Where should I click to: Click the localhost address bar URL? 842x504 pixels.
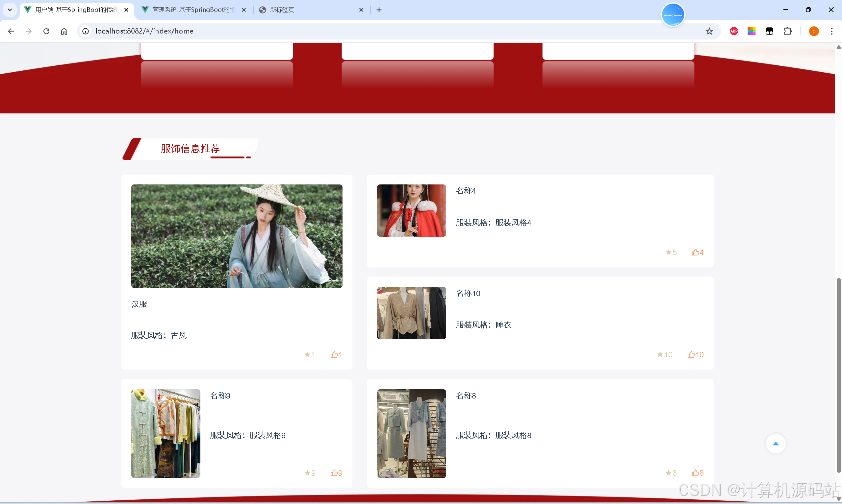(x=144, y=31)
